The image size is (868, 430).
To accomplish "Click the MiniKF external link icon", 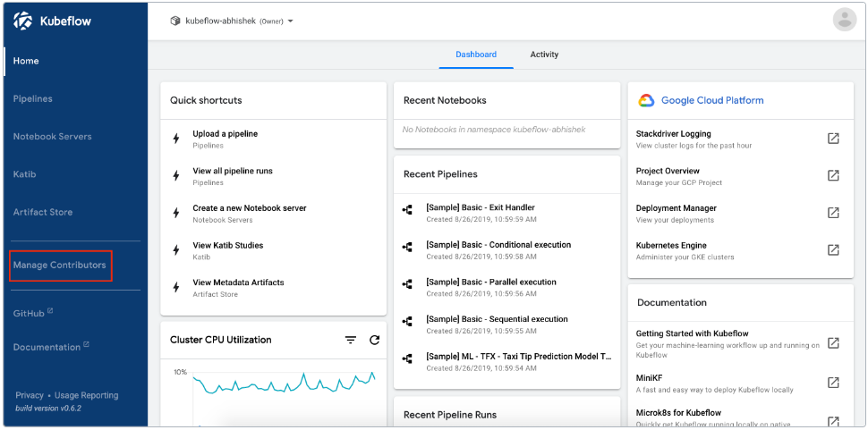I will tap(832, 383).
